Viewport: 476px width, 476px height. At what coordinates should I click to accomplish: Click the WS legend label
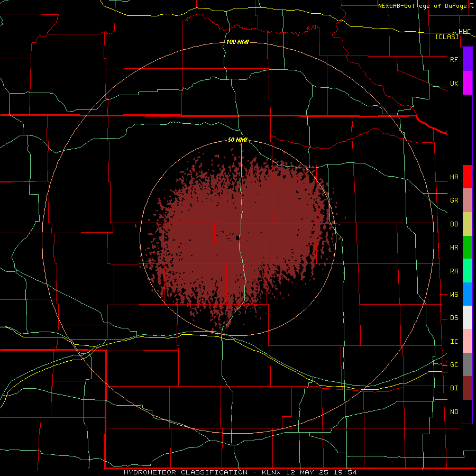454,295
